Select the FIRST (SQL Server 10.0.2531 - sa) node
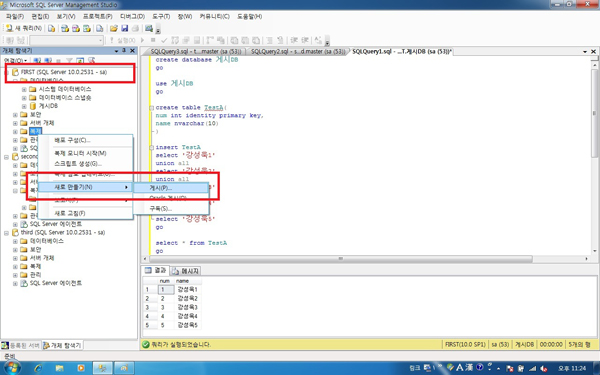This screenshot has height=375, width=600. pyautogui.click(x=64, y=72)
